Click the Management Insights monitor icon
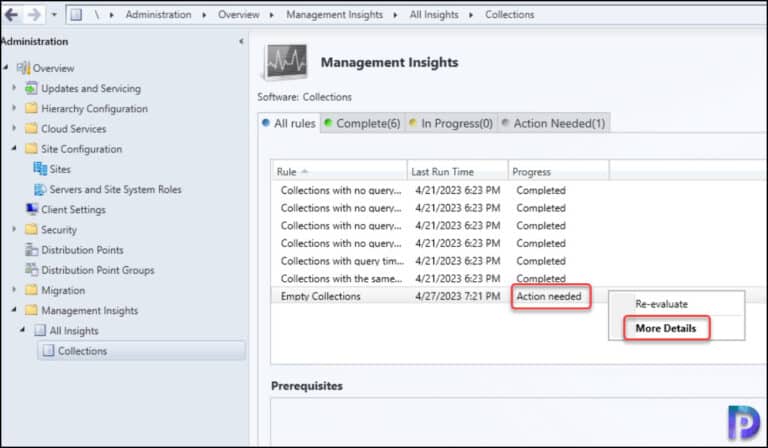 point(287,62)
